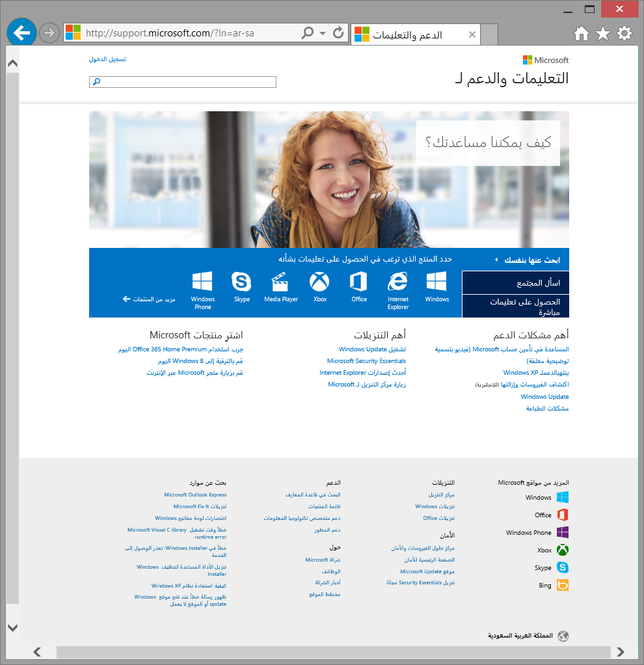Viewport: 644px width, 665px height.
Task: Click the footer Office site icon
Action: point(563,515)
